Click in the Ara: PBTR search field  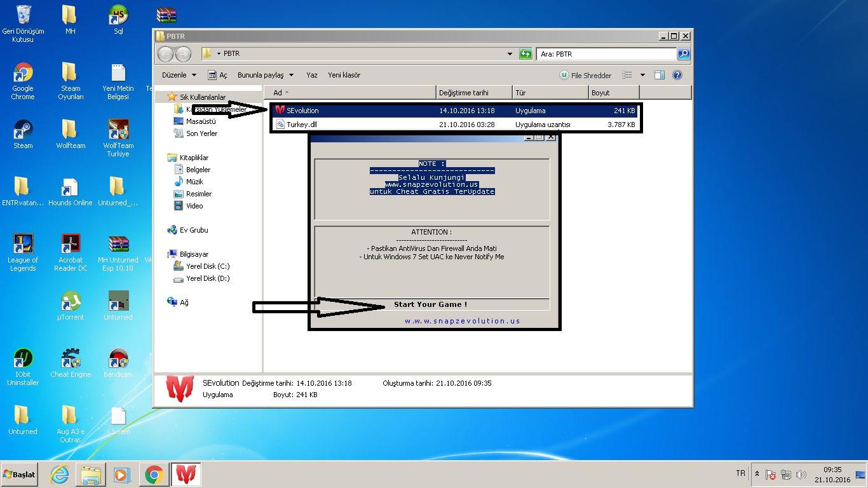tap(607, 54)
